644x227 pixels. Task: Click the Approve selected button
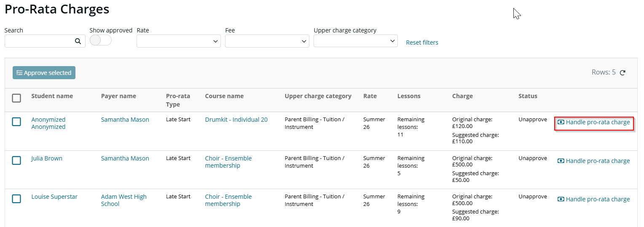click(x=44, y=73)
